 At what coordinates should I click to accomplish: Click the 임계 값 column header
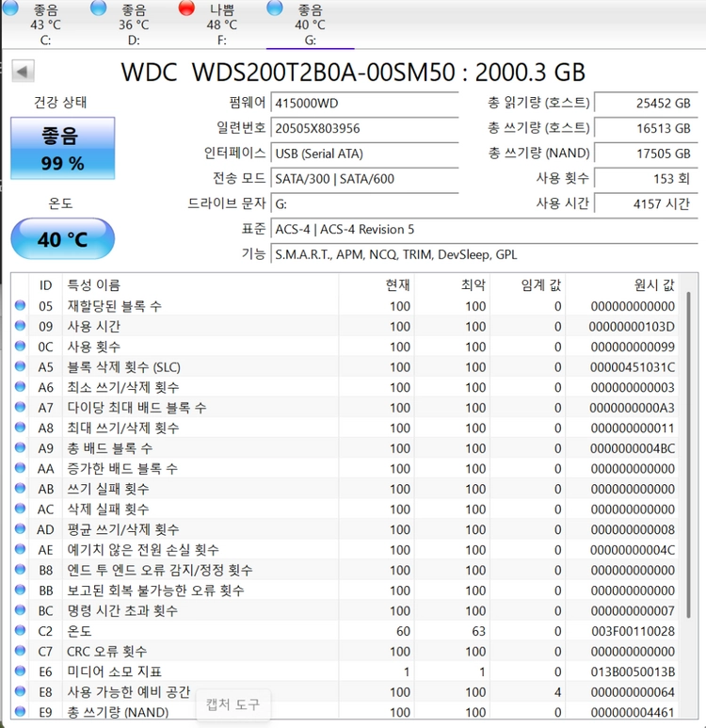coord(528,284)
